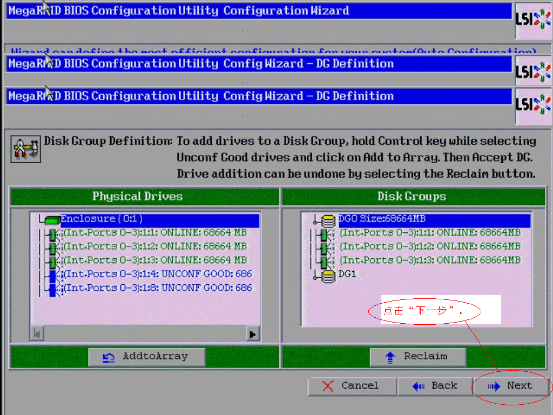This screenshot has height=415, width=553.
Task: Click the blue up-arrow icon on Reclaim
Action: [x=390, y=357]
